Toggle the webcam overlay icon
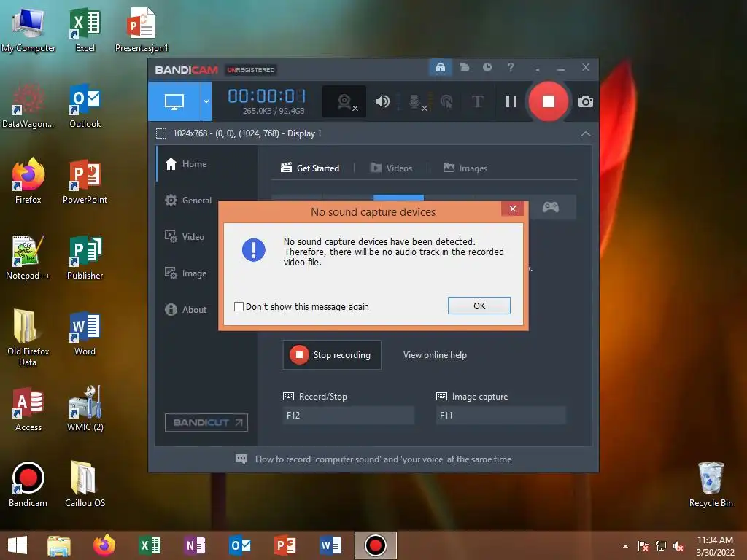 tap(344, 101)
